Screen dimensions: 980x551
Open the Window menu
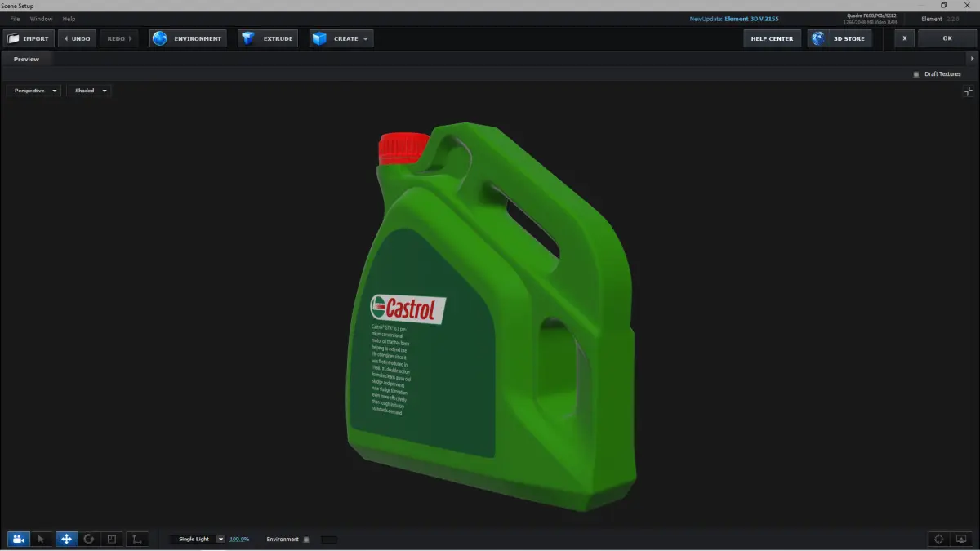point(41,19)
